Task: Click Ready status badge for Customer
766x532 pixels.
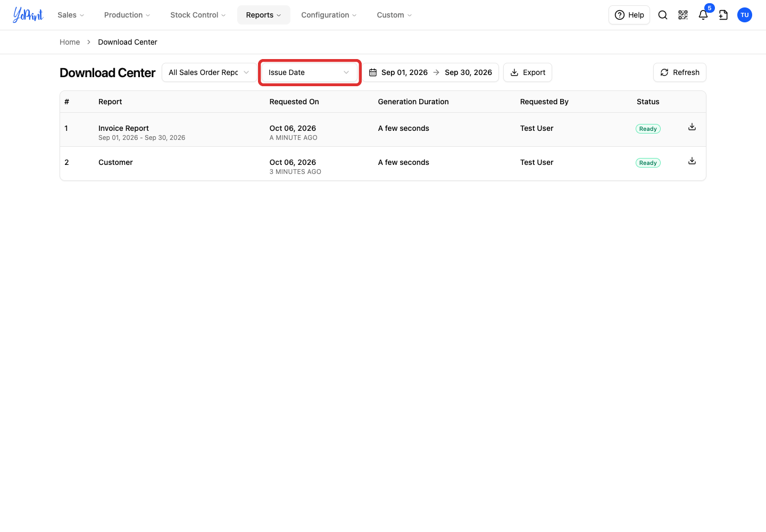Action: tap(648, 163)
